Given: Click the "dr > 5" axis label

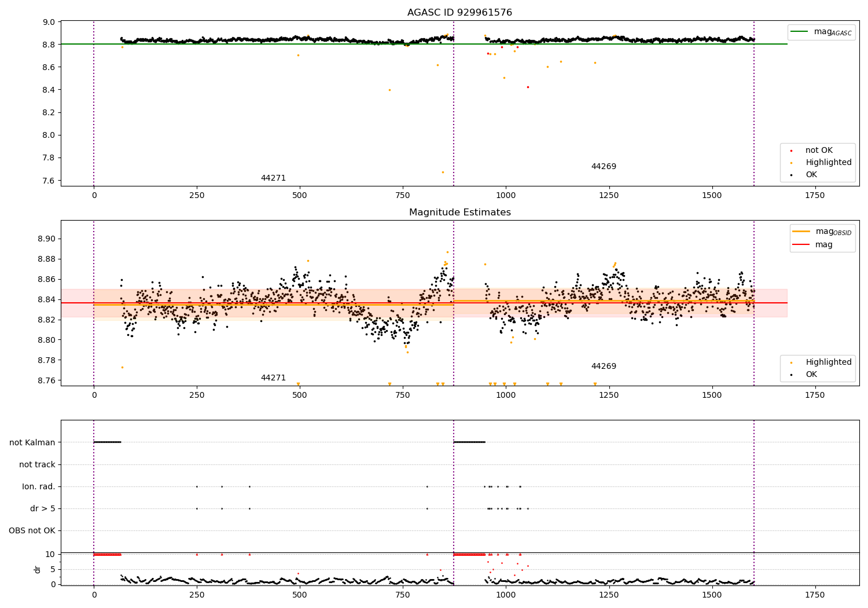Looking at the screenshot, I should (43, 508).
